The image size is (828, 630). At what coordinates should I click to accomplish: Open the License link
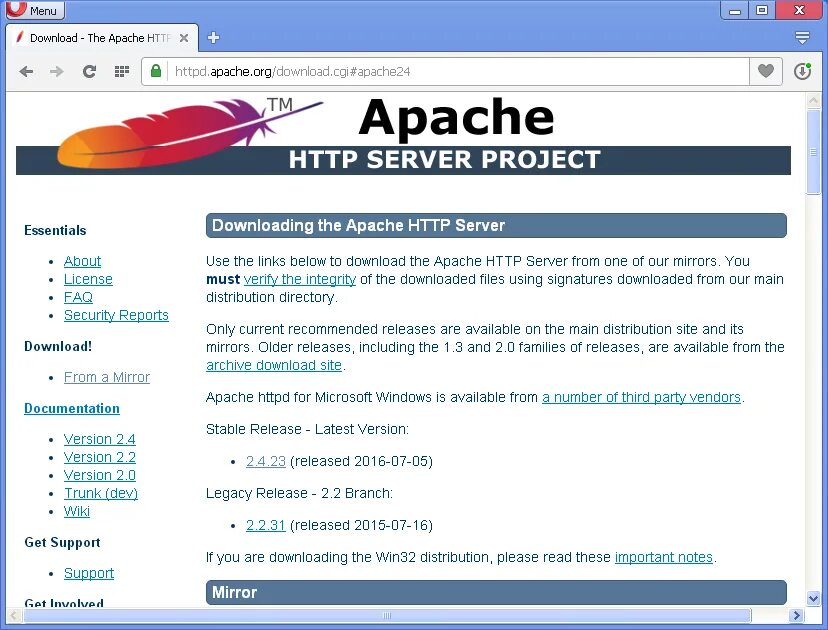click(x=88, y=279)
